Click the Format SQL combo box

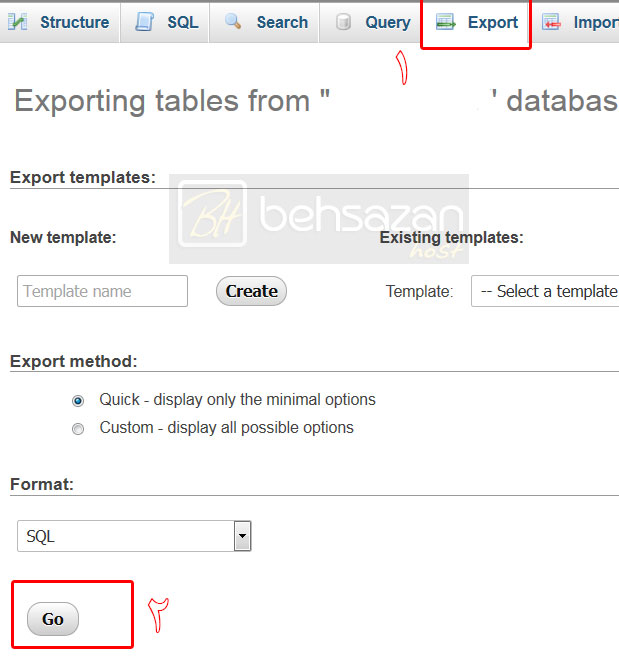134,536
